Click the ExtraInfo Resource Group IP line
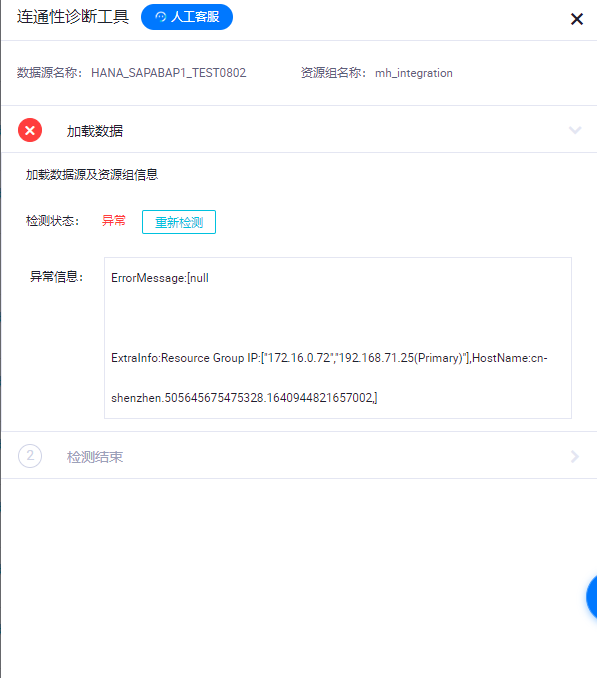This screenshot has width=597, height=678. tap(329, 358)
